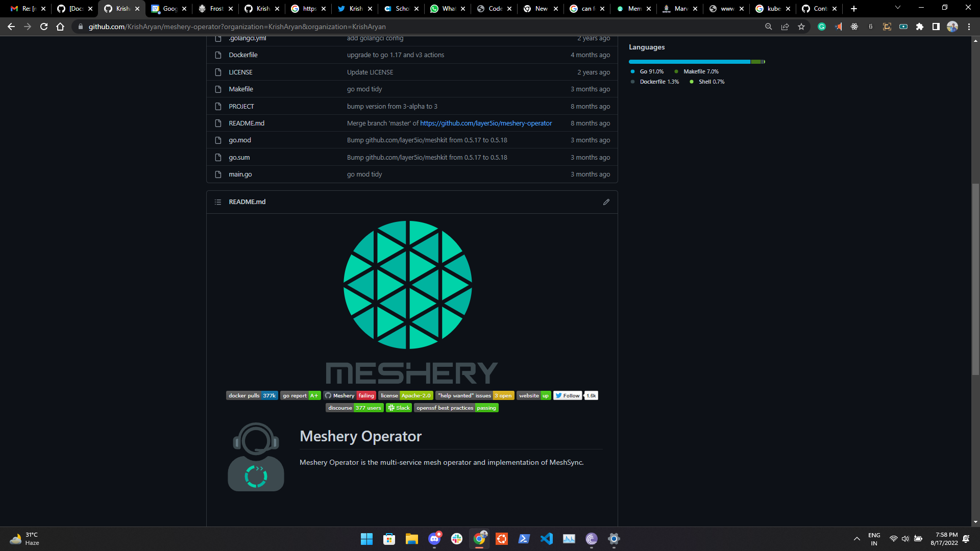Bookmark this page with the star icon
The width and height of the screenshot is (980, 551).
pos(801,27)
